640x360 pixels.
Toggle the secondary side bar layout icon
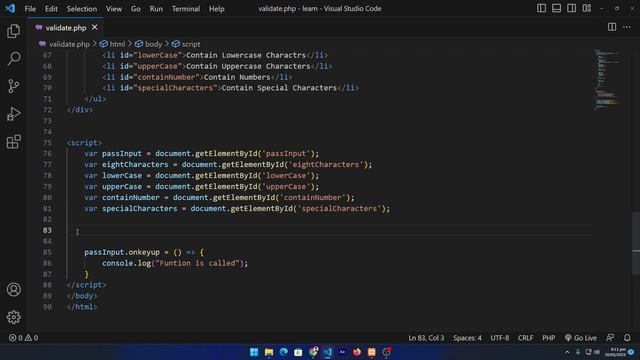[x=571, y=8]
